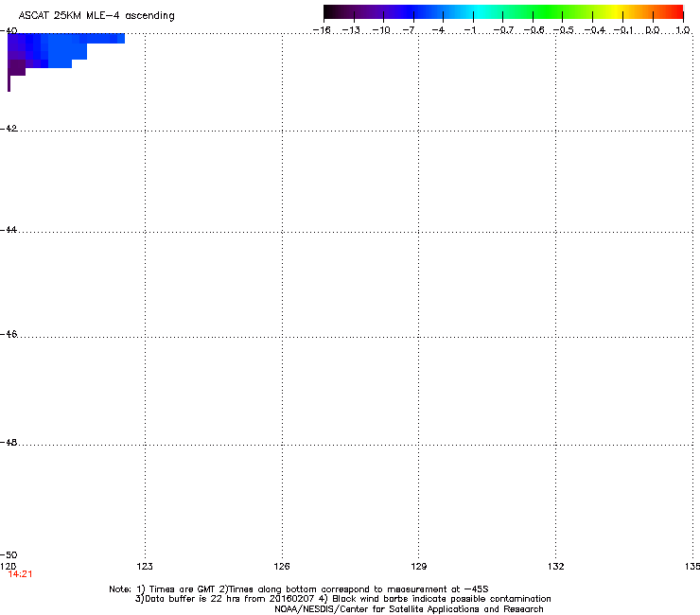
Task: Click the black end of the color scale
Action: point(330,11)
